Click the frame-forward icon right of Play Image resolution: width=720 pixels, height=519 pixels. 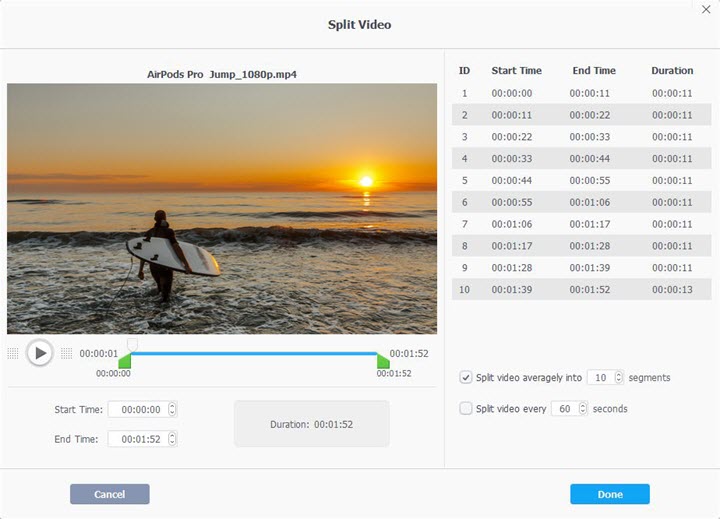(x=67, y=353)
